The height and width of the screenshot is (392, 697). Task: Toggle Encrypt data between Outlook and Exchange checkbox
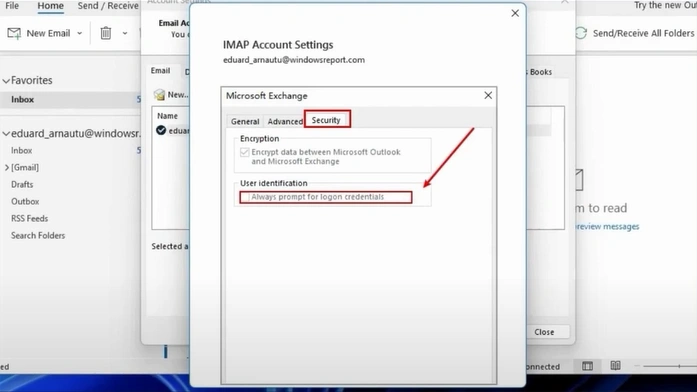pos(244,152)
